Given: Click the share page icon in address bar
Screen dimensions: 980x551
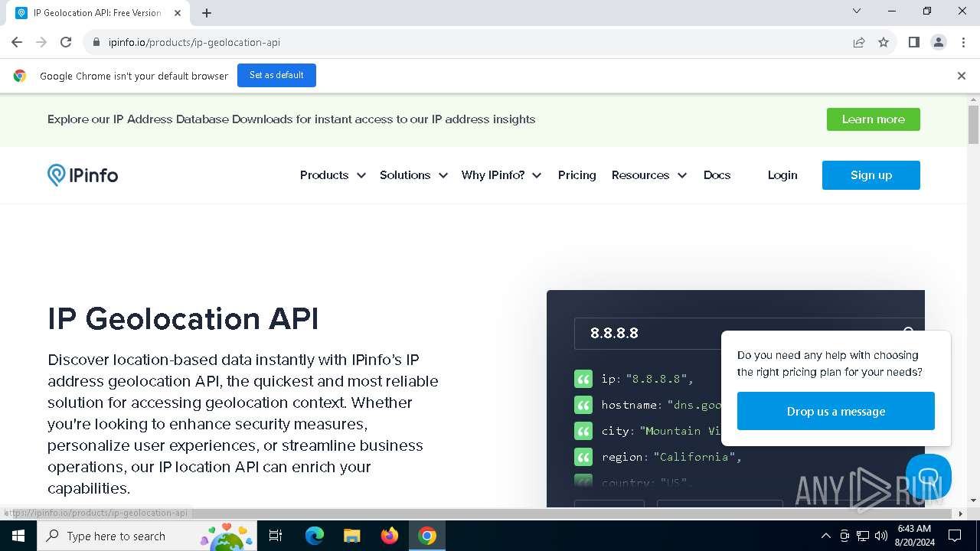Looking at the screenshot, I should (x=859, y=42).
